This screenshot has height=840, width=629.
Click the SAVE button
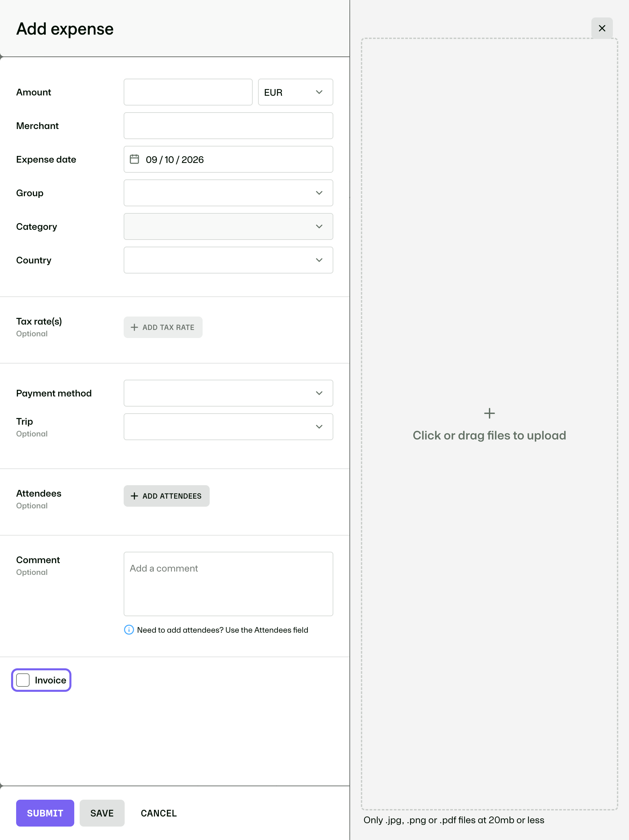(x=102, y=813)
